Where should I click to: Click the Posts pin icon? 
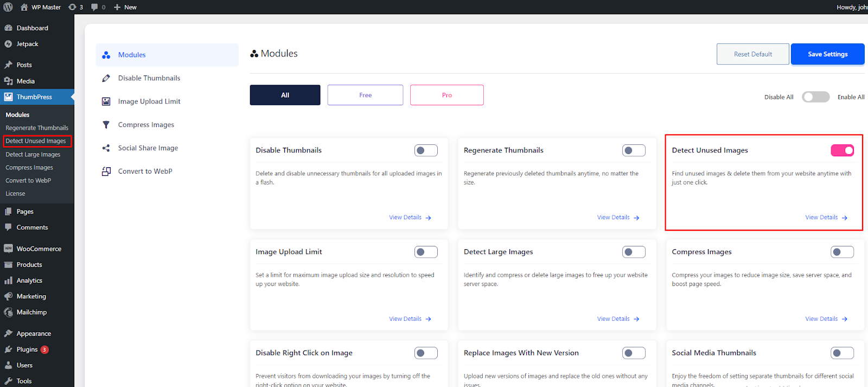point(8,65)
